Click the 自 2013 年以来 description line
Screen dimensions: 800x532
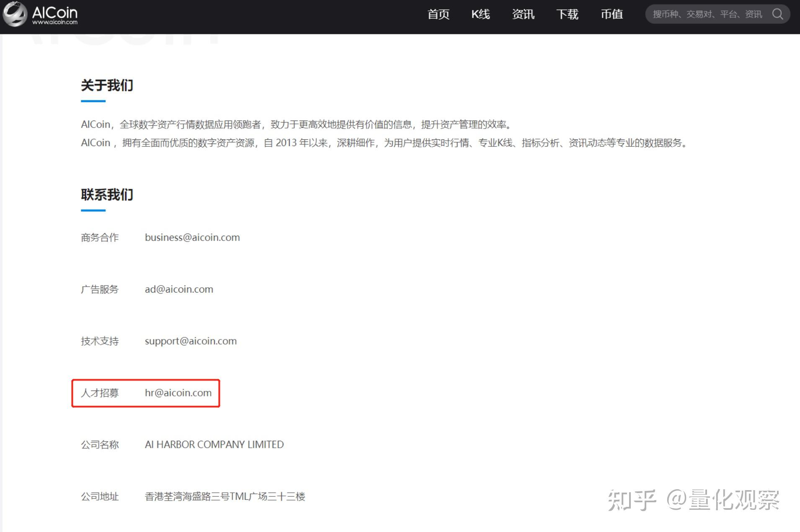tap(384, 143)
